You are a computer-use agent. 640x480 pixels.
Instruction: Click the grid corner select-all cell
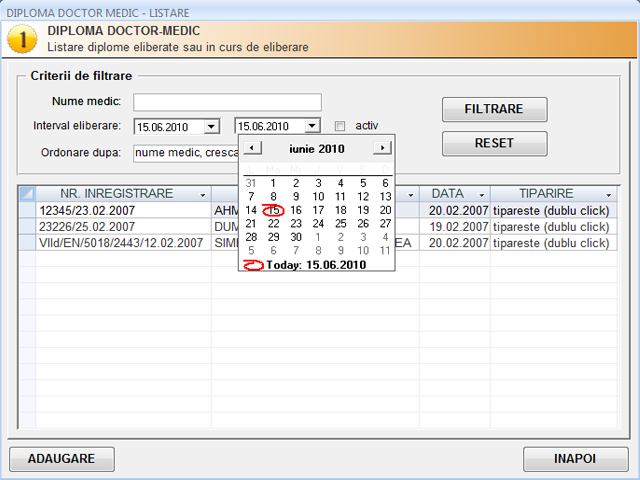(x=27, y=193)
